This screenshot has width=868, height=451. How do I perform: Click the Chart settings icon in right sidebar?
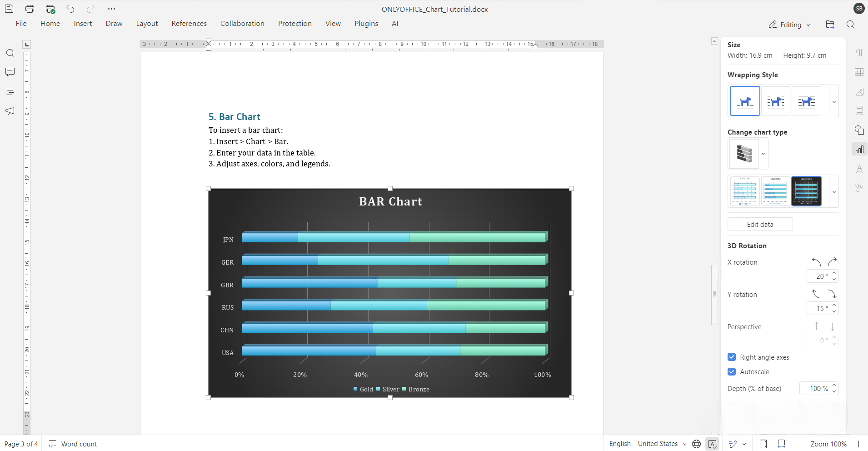tap(859, 149)
